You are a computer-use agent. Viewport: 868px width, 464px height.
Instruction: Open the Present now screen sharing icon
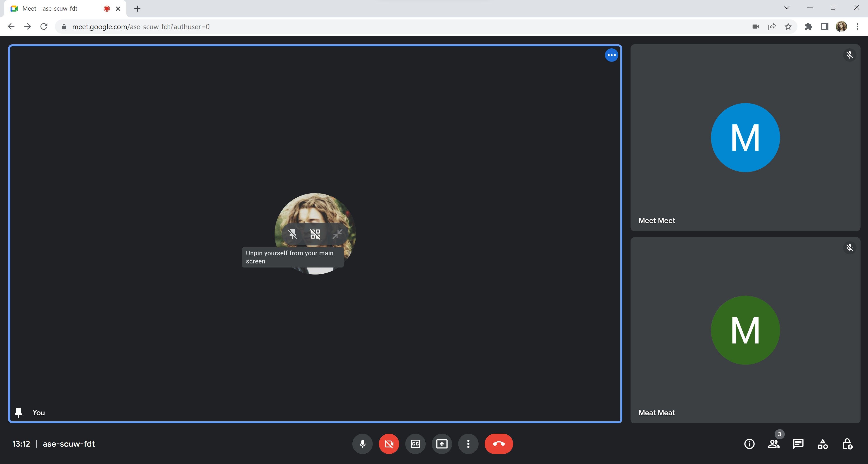click(x=441, y=444)
